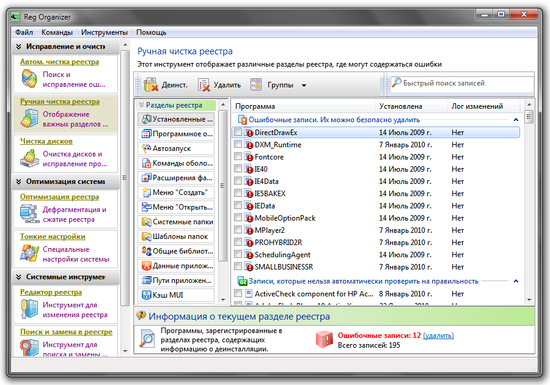Check the IE40 entry checkbox
The height and width of the screenshot is (385, 550).
coord(238,169)
